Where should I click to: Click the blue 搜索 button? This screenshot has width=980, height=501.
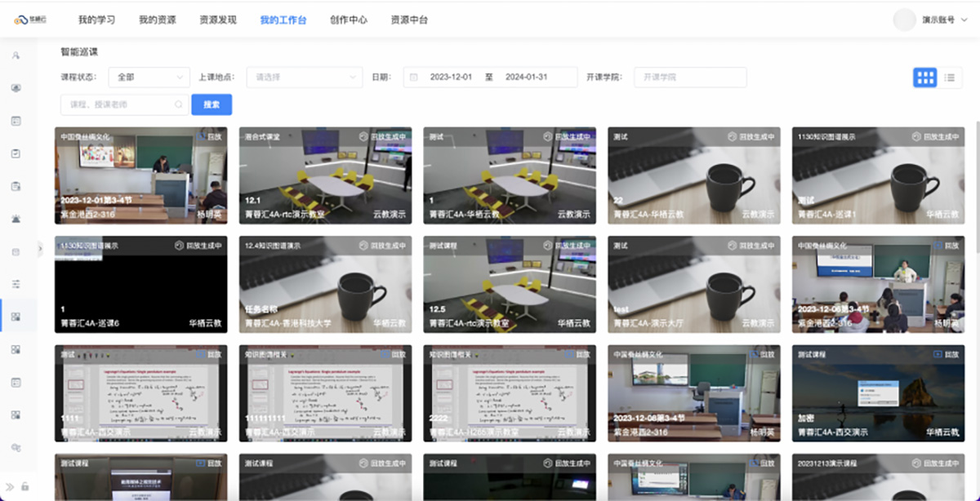coord(212,104)
